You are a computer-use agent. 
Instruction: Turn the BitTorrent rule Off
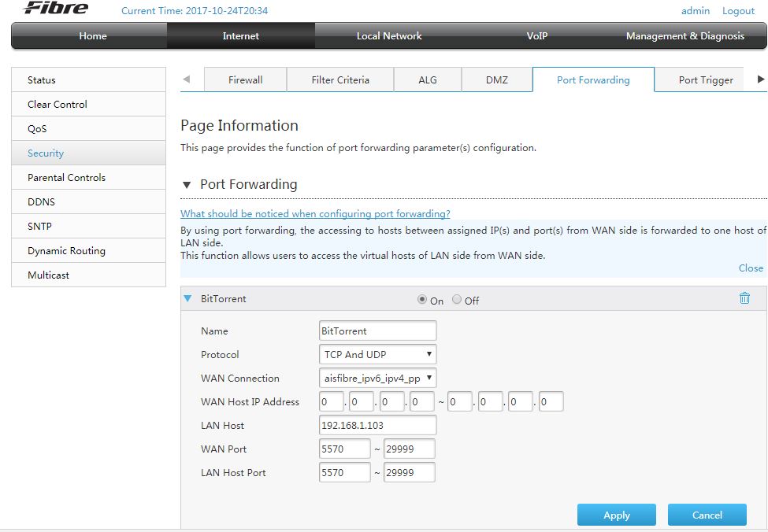point(457,299)
